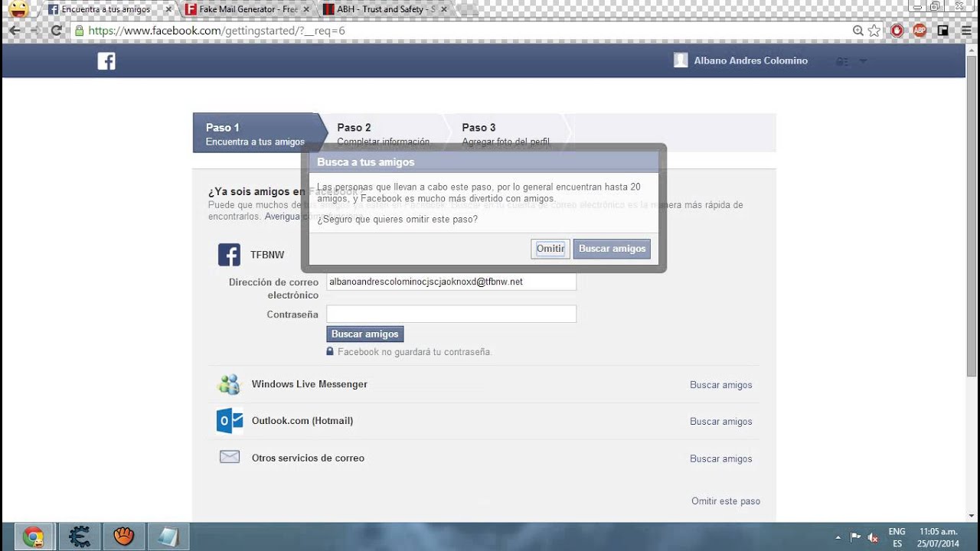Click Buscar amigos for Windows Live Messenger
This screenshot has height=551, width=980.
coord(721,385)
